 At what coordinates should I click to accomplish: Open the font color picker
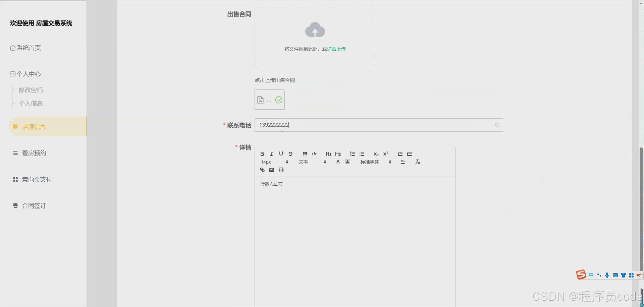pos(338,162)
